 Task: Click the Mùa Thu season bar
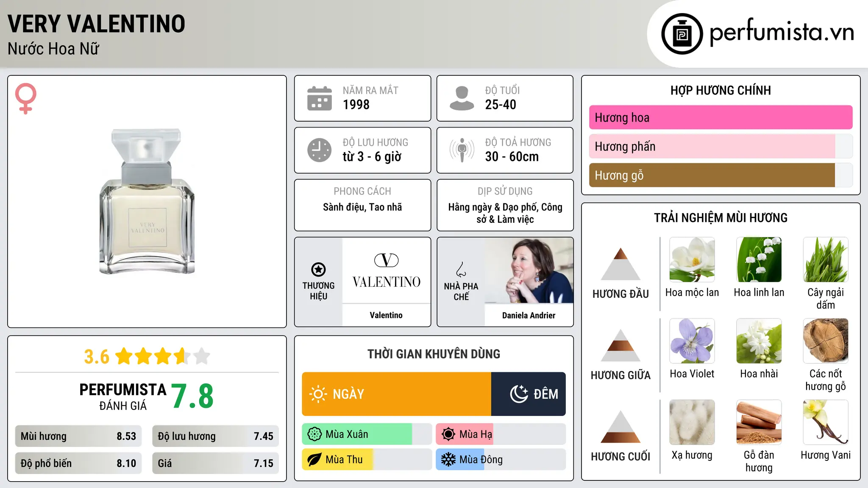point(367,460)
